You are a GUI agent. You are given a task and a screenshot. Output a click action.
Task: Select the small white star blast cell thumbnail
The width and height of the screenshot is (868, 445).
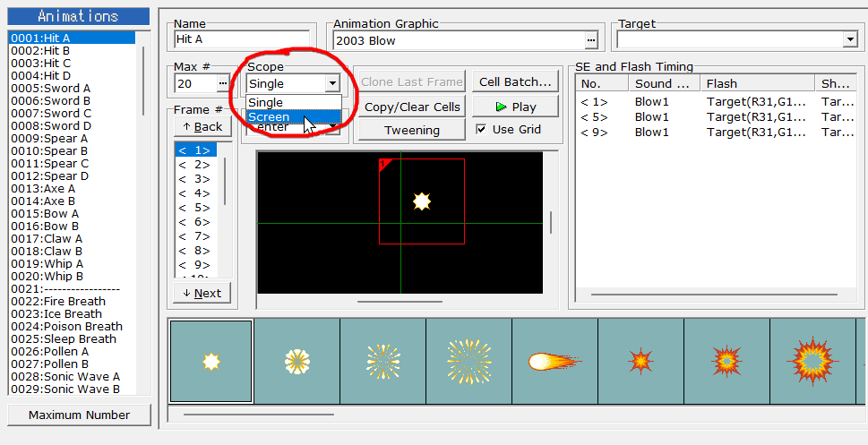[x=211, y=362]
